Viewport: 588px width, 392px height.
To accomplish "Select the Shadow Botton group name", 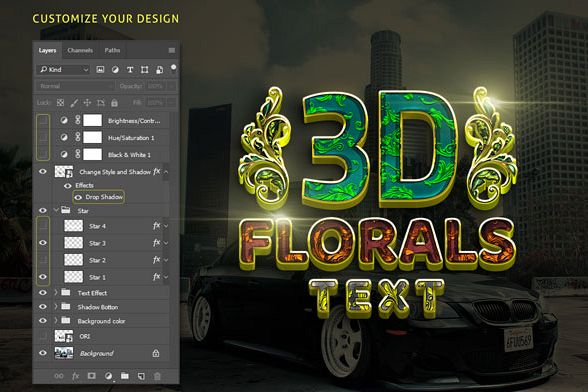I will click(x=98, y=307).
